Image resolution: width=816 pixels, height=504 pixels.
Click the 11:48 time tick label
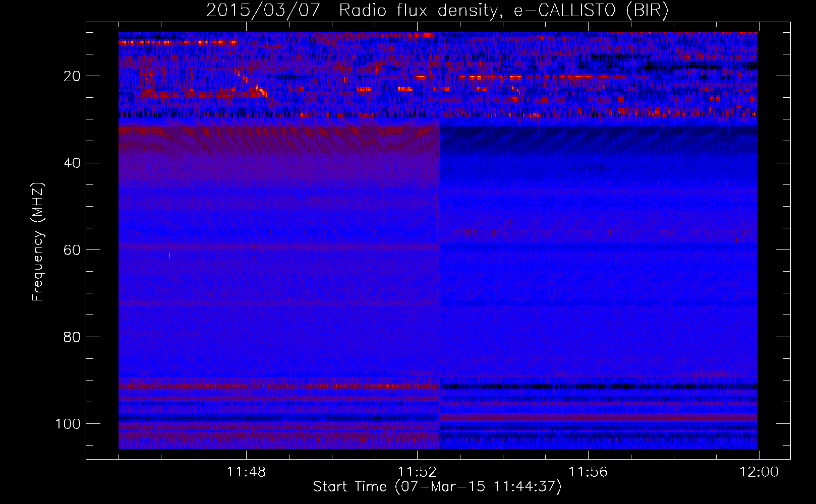click(246, 472)
